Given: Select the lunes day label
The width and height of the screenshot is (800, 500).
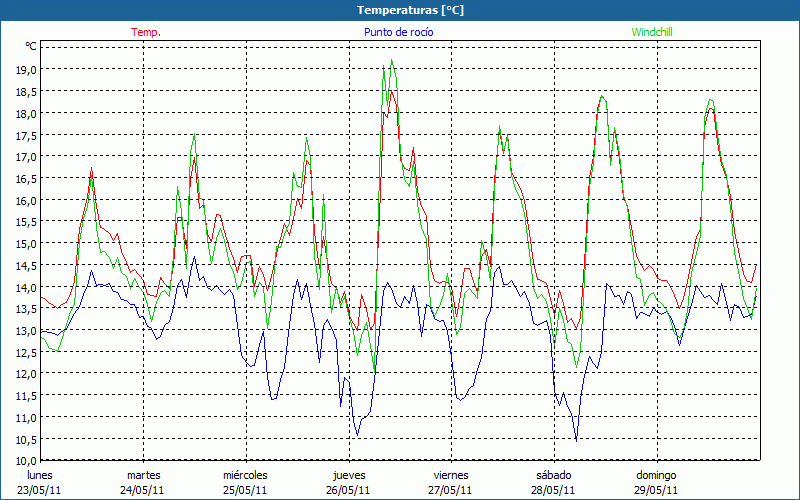Looking at the screenshot, I should tap(41, 474).
